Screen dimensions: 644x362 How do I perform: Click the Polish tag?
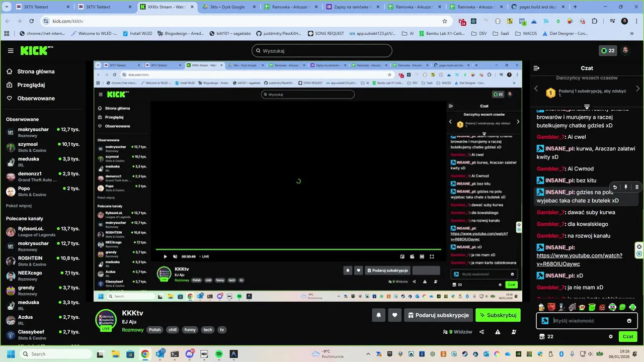[154, 330]
